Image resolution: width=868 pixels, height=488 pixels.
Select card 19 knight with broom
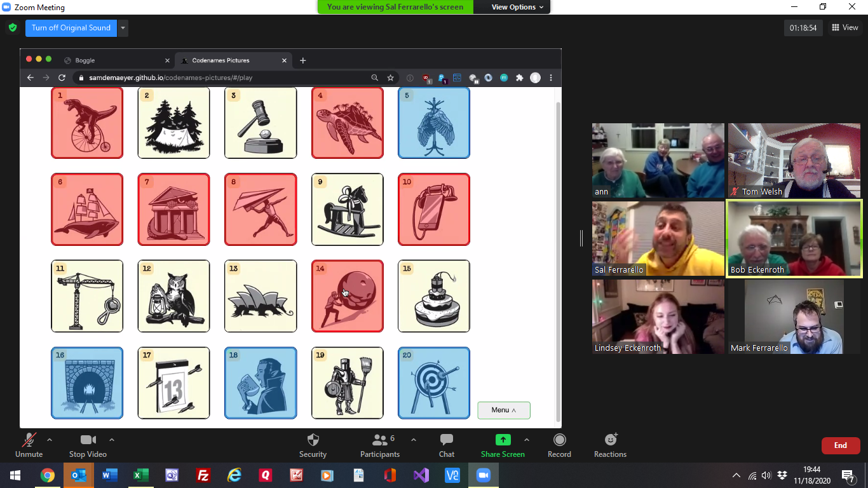coord(348,383)
